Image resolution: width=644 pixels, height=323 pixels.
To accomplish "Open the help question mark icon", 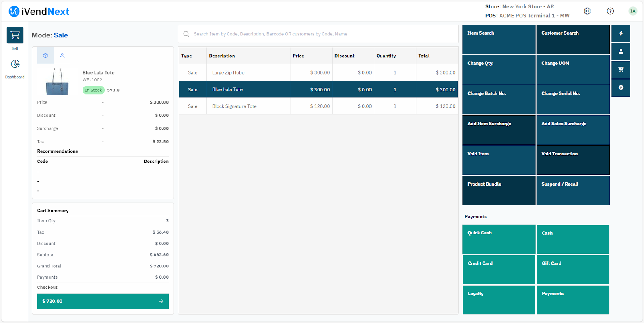I will [x=610, y=11].
